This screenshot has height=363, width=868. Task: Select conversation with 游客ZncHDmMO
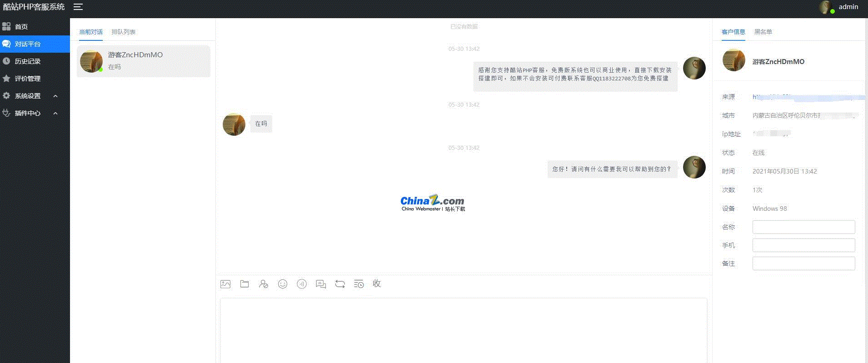[x=144, y=61]
